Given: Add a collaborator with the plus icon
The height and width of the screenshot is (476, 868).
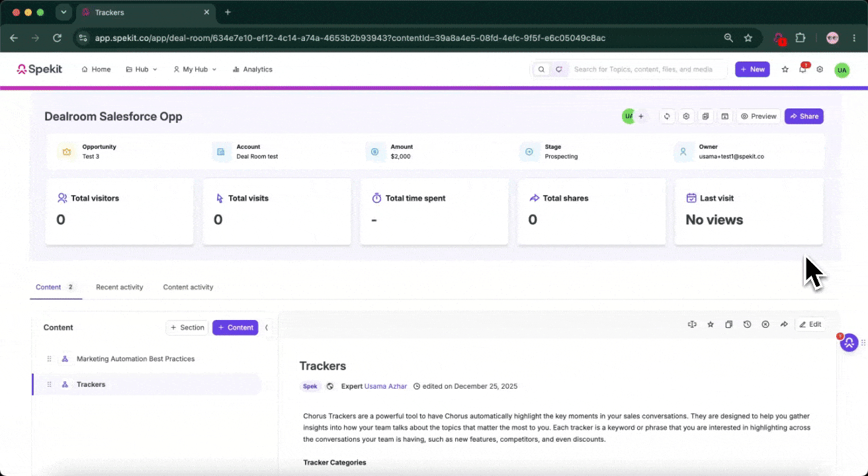Looking at the screenshot, I should pos(640,116).
